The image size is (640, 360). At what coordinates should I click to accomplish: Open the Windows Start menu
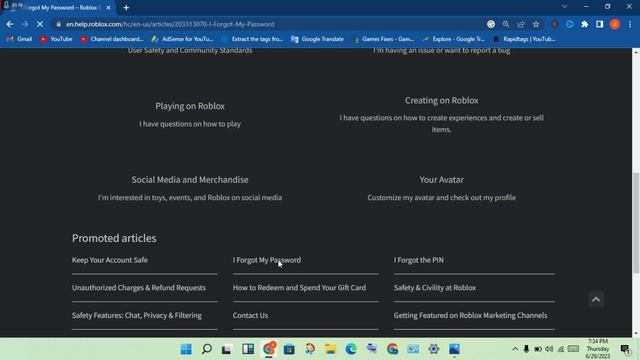pyautogui.click(x=186, y=349)
